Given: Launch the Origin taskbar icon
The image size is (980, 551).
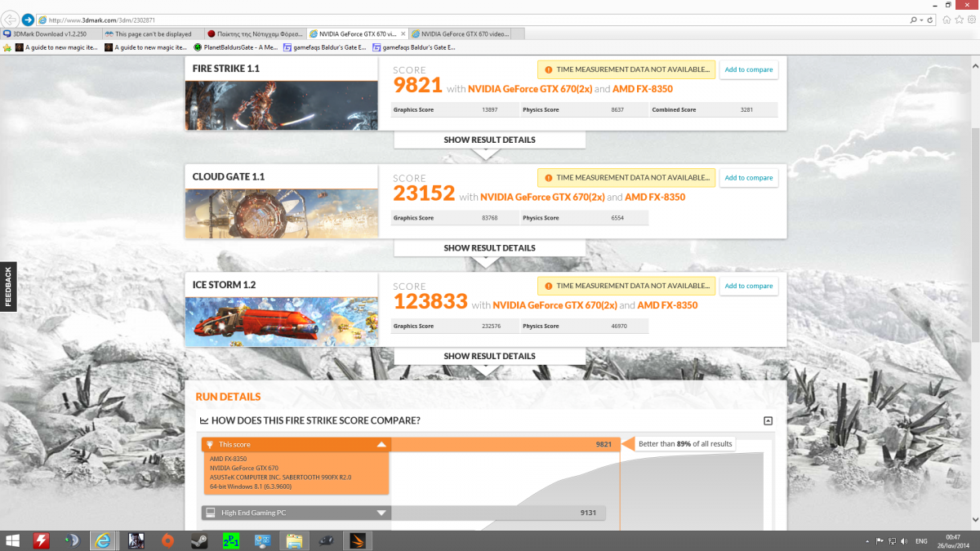Looking at the screenshot, I should 167,540.
